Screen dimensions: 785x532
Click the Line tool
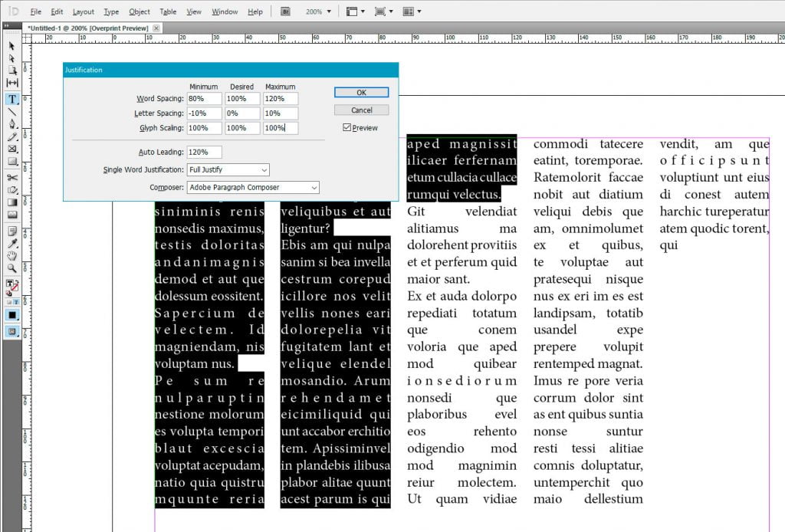click(12, 111)
